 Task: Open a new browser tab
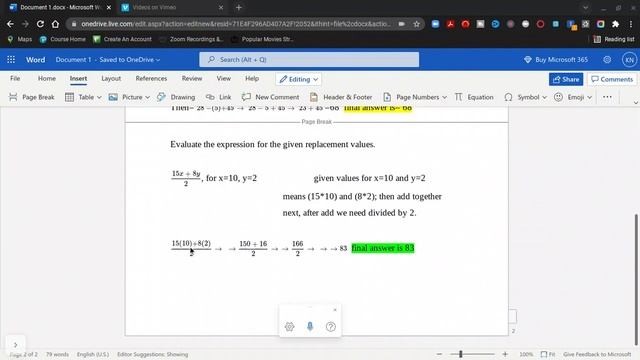(238, 7)
